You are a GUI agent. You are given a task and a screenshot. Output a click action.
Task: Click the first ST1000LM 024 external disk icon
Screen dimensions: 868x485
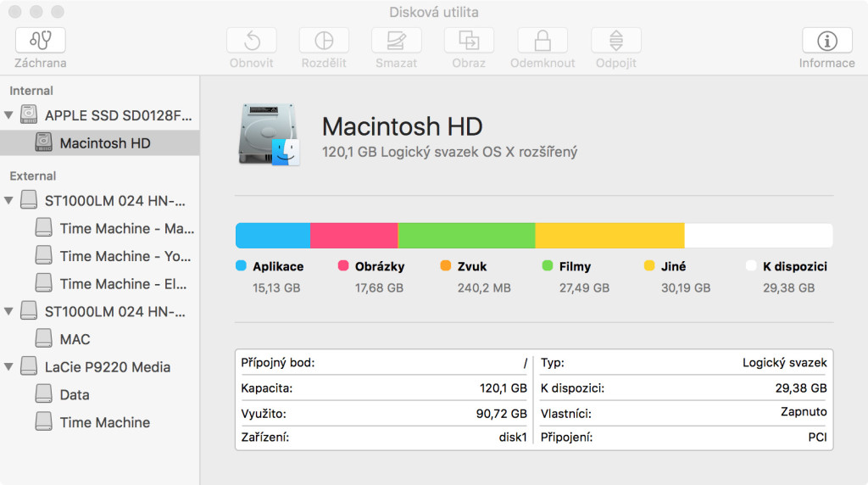[29, 200]
